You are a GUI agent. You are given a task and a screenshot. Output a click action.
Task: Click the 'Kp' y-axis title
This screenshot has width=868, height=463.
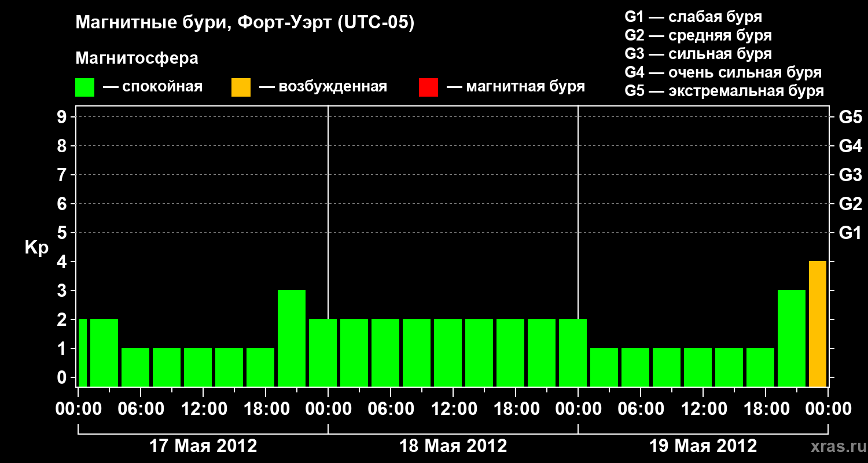(37, 248)
